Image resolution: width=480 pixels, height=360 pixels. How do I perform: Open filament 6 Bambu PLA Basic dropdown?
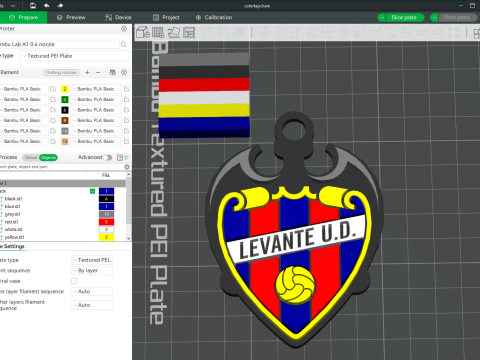click(x=96, y=110)
